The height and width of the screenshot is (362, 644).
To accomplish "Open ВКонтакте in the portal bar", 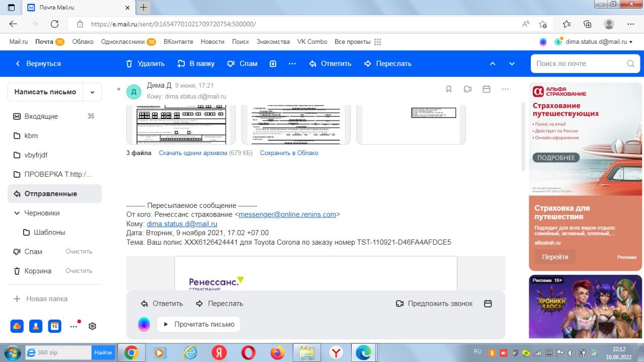I will 178,42.
